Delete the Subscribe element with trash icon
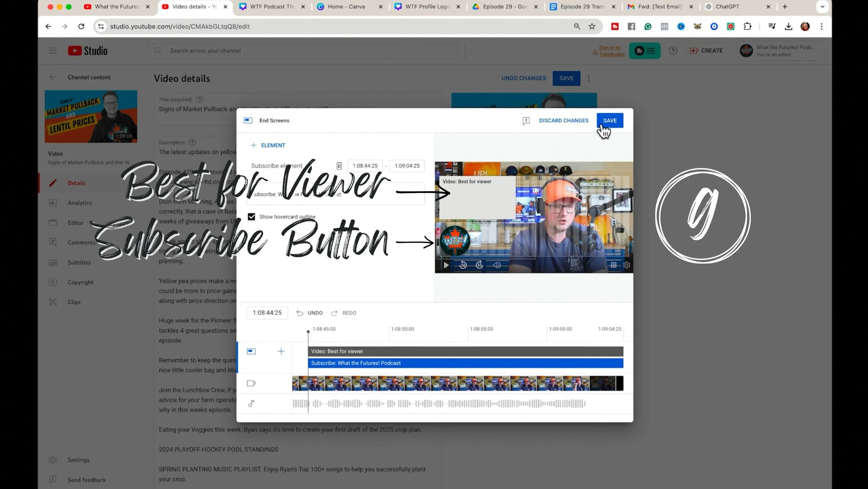This screenshot has height=489, width=868. click(x=339, y=166)
